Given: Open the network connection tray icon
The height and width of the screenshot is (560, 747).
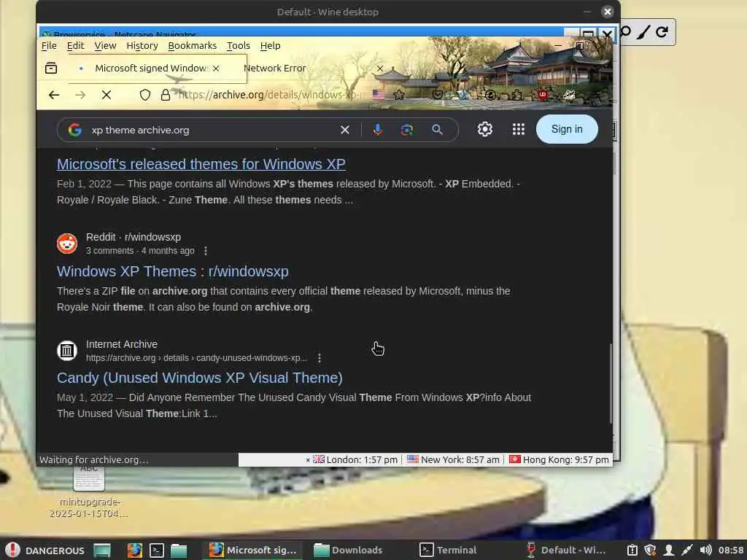Looking at the screenshot, I should coord(687,550).
